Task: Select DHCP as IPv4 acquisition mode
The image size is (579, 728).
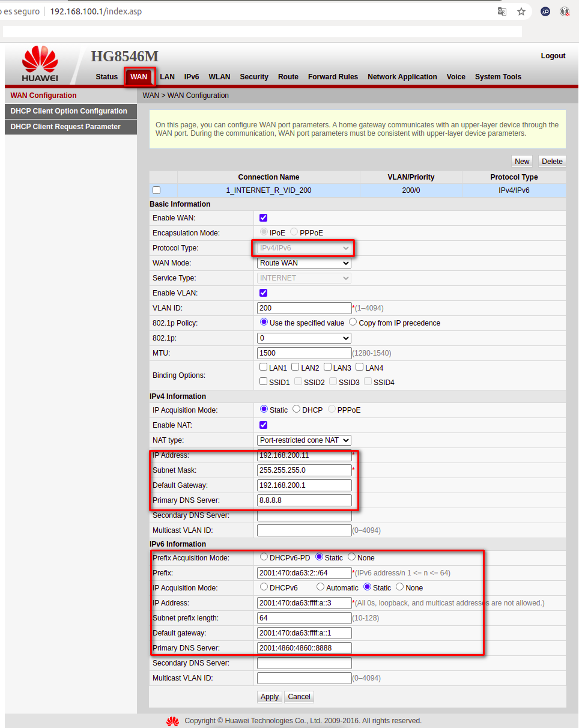Action: [x=297, y=410]
